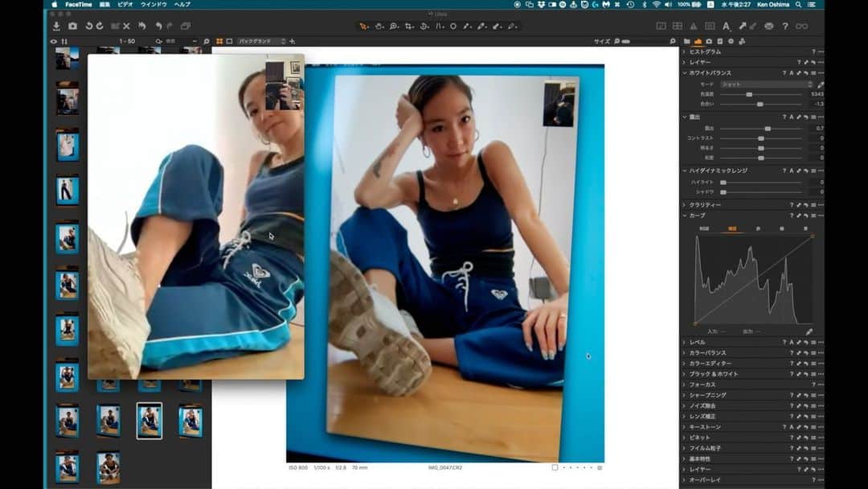The image size is (868, 489).
Task: Click the annotation A text icon
Action: click(727, 26)
